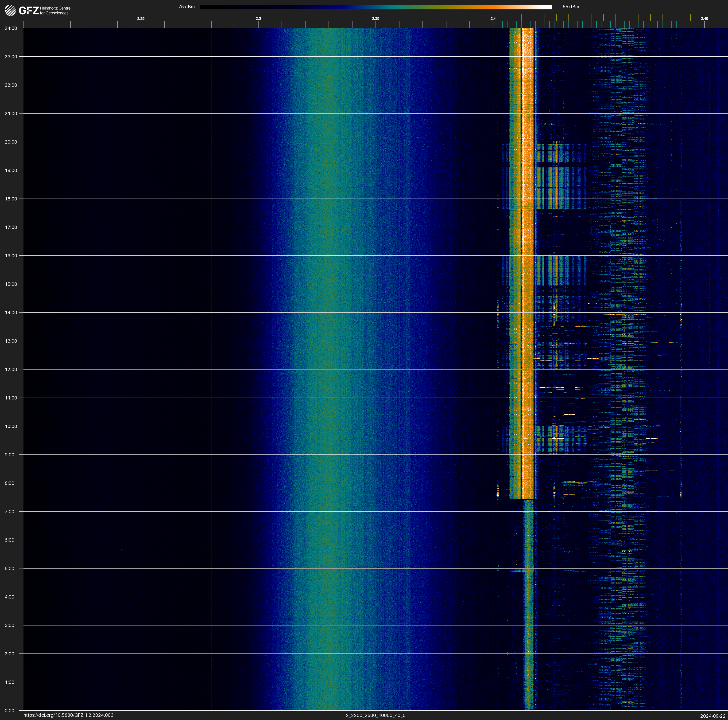Click the 2.3 frequency axis label
This screenshot has width=728, height=720.
[258, 19]
